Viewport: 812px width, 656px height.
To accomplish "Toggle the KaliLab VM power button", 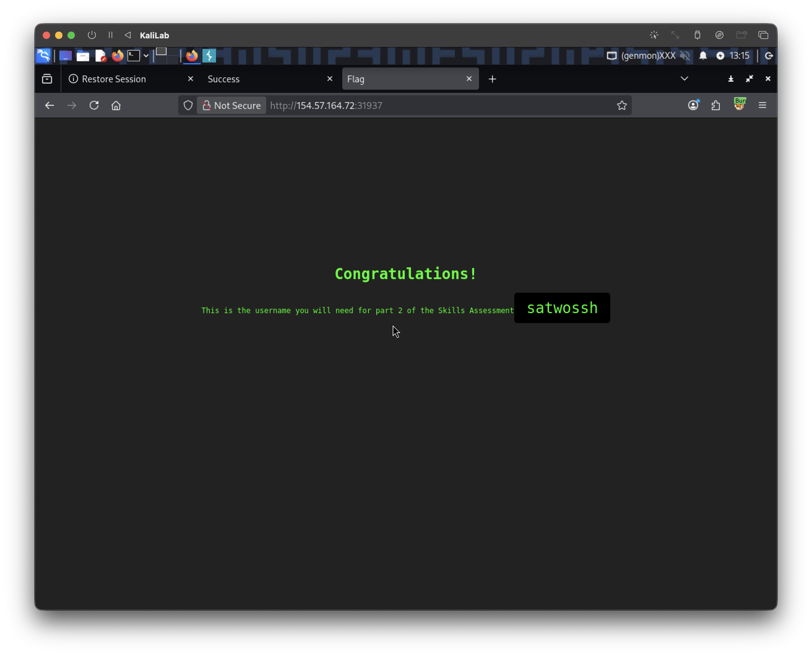I will 92,35.
